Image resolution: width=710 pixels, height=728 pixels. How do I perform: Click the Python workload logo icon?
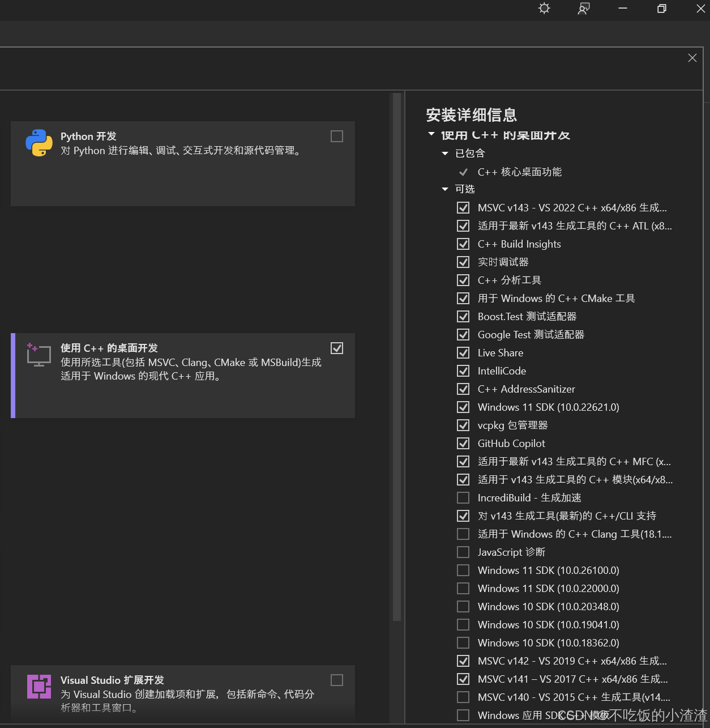pyautogui.click(x=38, y=143)
